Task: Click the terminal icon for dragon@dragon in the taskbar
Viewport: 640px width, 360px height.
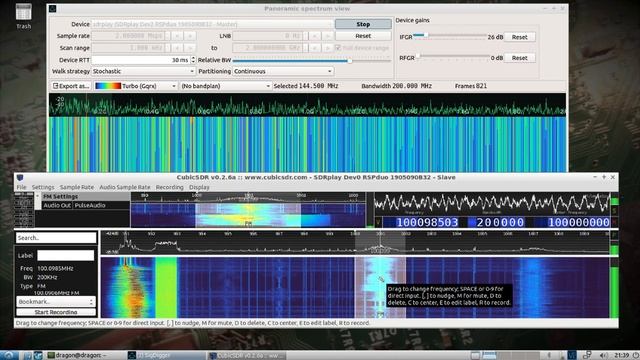Action: pyautogui.click(x=51, y=355)
